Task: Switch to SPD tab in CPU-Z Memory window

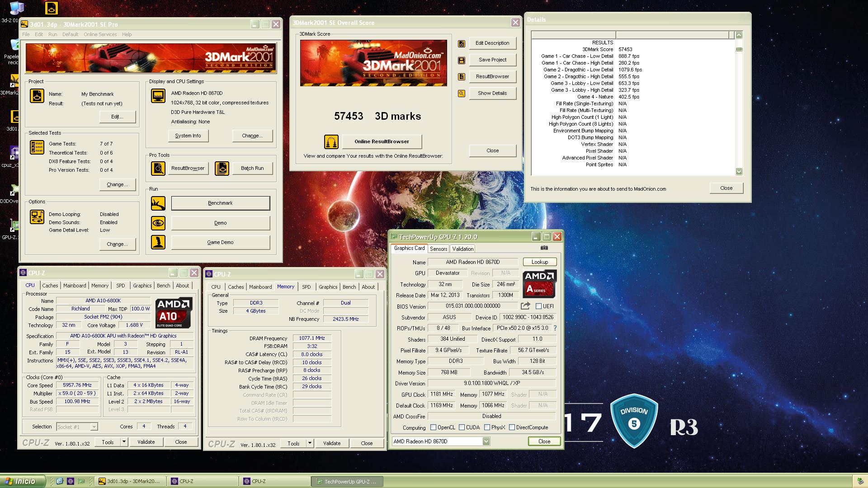Action: coord(307,287)
